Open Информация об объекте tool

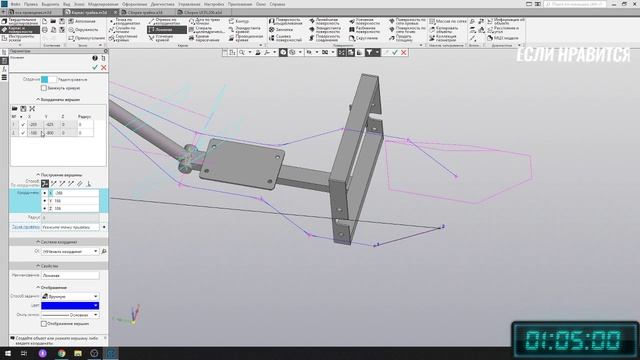click(506, 21)
